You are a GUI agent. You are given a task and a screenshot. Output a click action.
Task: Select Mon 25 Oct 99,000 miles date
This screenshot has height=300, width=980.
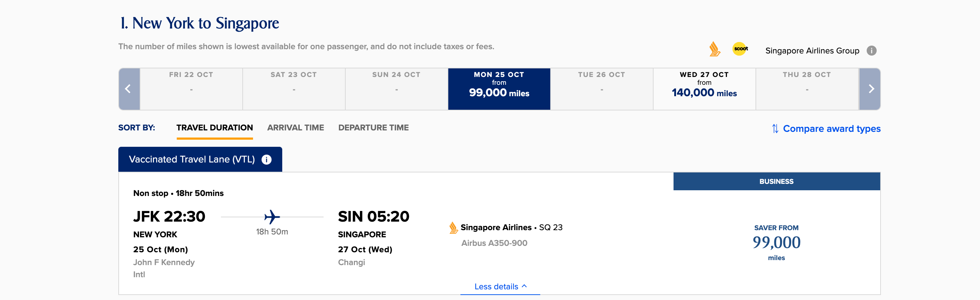tap(499, 89)
